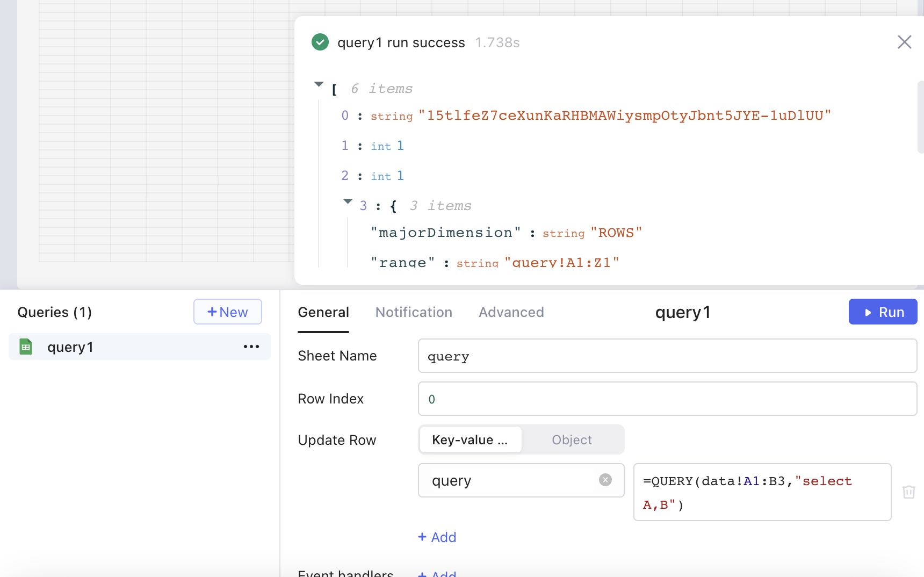Delete the key-value row with the trash icon
The image size is (924, 577).
(x=909, y=492)
